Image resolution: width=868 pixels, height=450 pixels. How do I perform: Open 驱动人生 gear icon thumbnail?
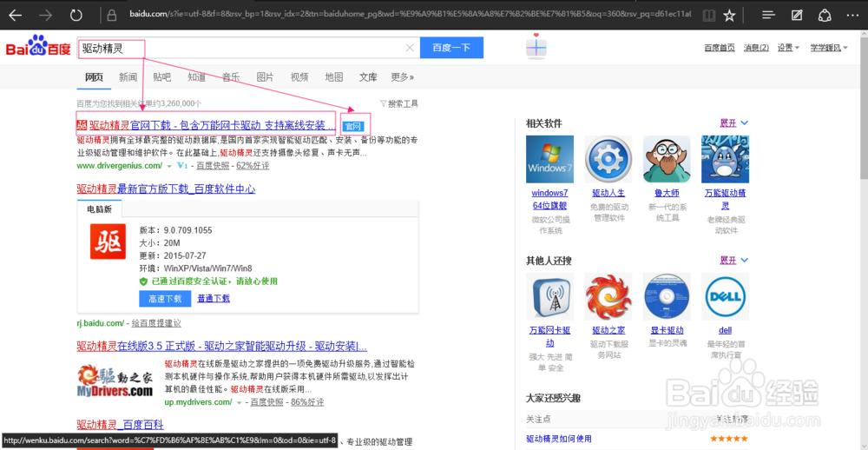[x=608, y=159]
